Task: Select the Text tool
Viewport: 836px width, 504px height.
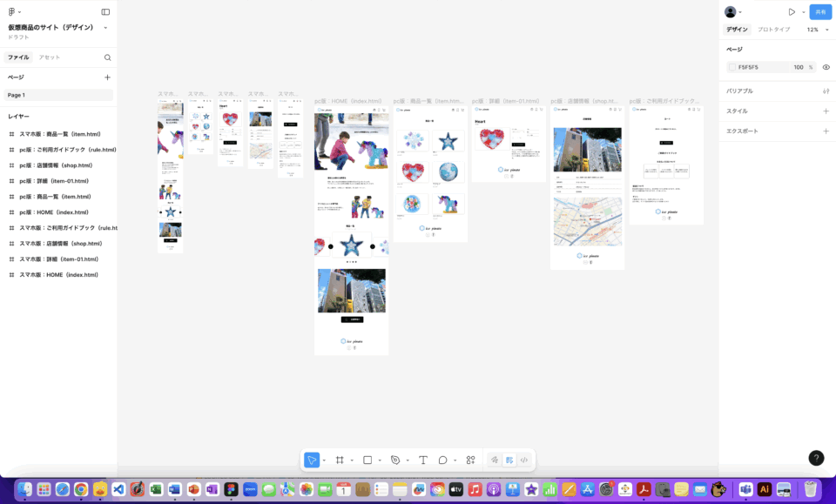Action: (x=423, y=460)
